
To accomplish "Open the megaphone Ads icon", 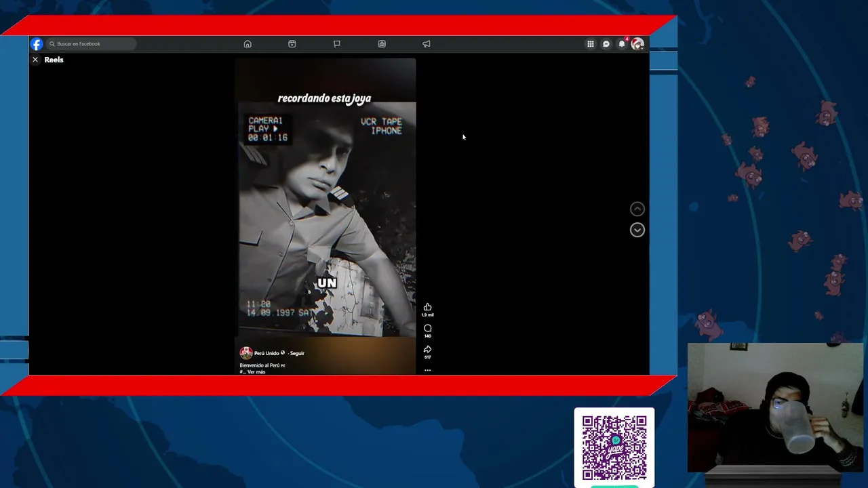I will tap(427, 44).
